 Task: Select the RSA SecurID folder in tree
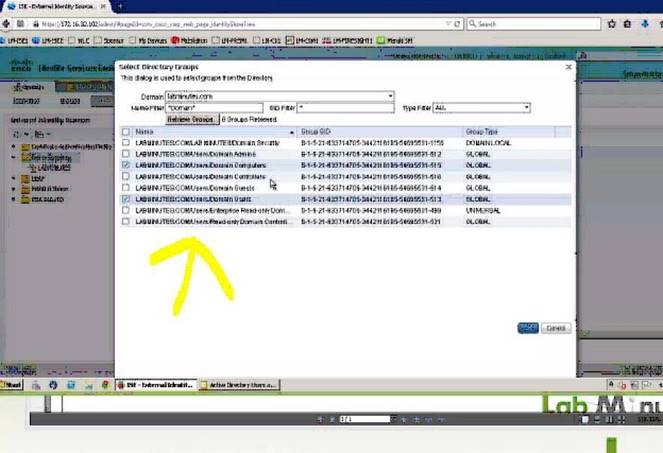tap(43, 199)
